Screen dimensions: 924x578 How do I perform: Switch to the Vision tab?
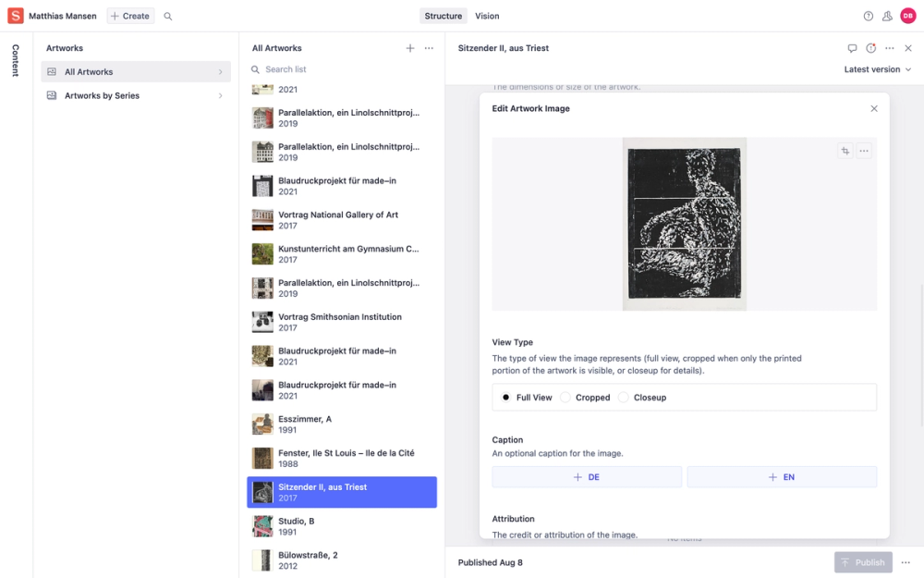point(487,17)
